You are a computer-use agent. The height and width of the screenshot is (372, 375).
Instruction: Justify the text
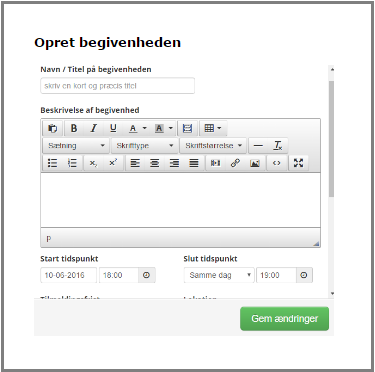click(x=194, y=163)
